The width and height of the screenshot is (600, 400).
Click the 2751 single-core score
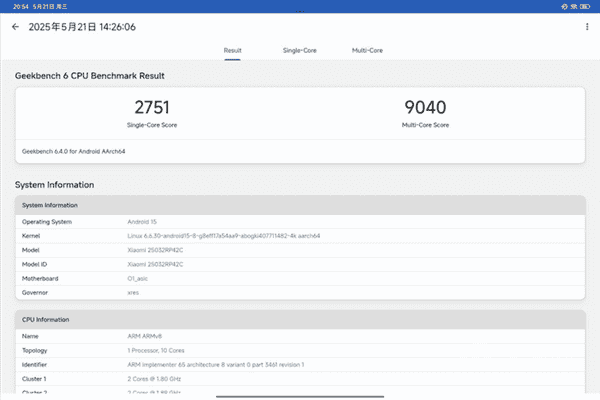click(152, 107)
